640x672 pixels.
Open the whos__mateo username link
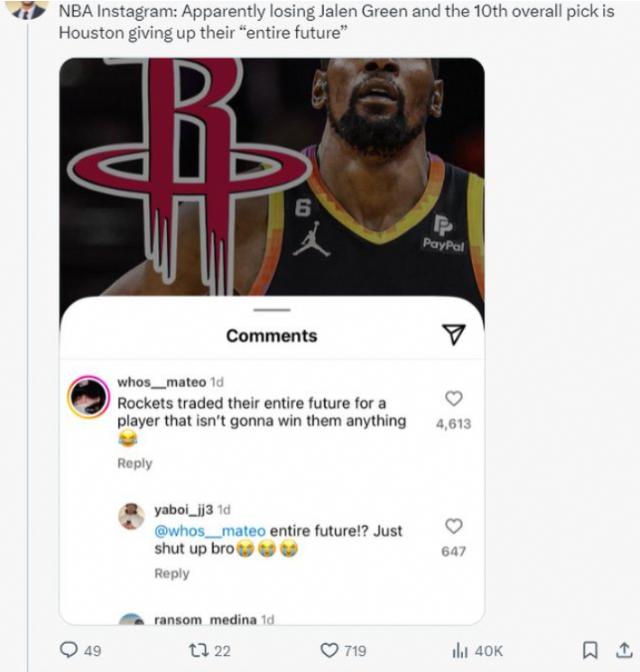click(162, 382)
